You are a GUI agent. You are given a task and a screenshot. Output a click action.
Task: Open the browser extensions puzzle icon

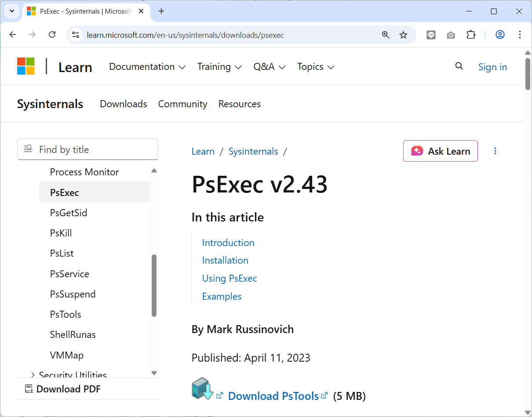[471, 35]
